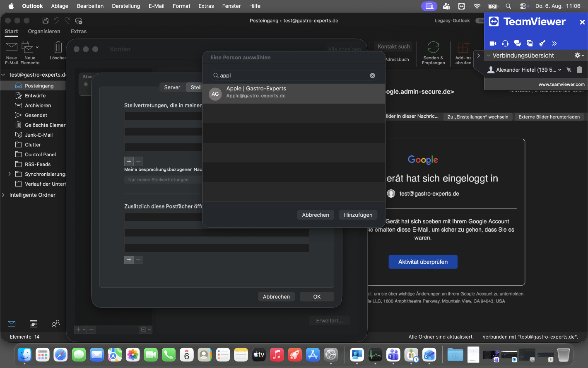This screenshot has width=588, height=368.
Task: Open the Fenster menu
Action: (231, 6)
